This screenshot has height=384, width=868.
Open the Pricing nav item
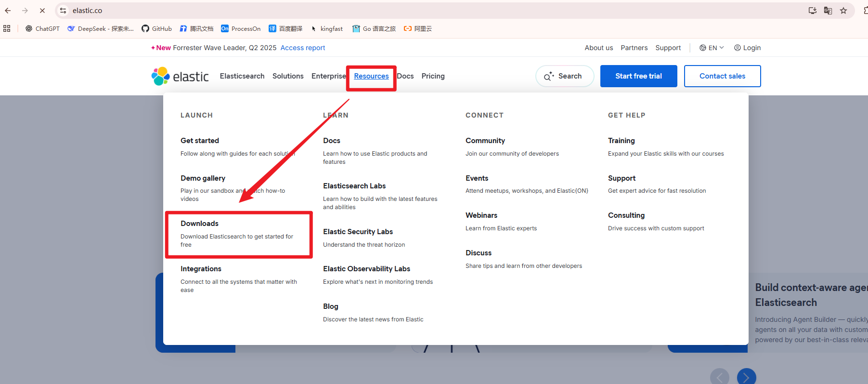(433, 76)
